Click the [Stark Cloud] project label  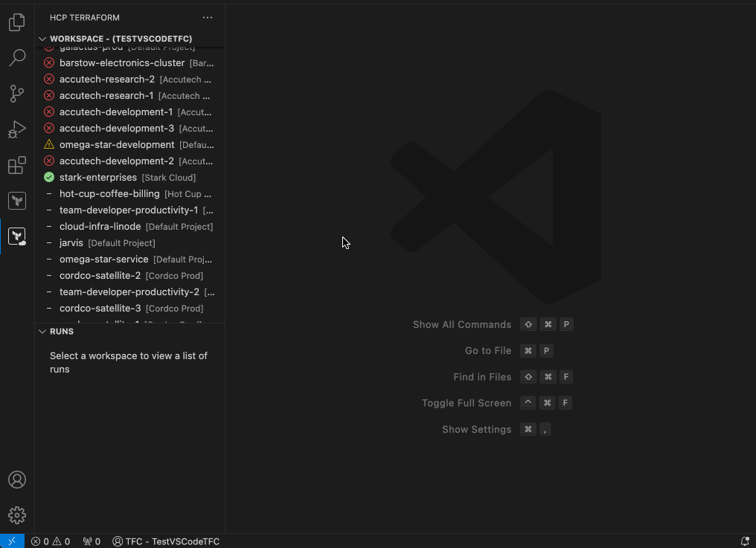coord(169,178)
